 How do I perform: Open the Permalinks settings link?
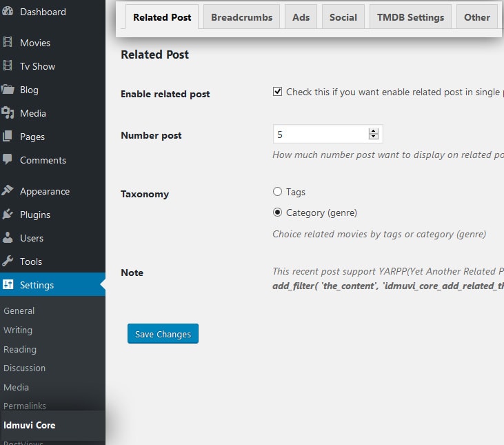point(24,406)
